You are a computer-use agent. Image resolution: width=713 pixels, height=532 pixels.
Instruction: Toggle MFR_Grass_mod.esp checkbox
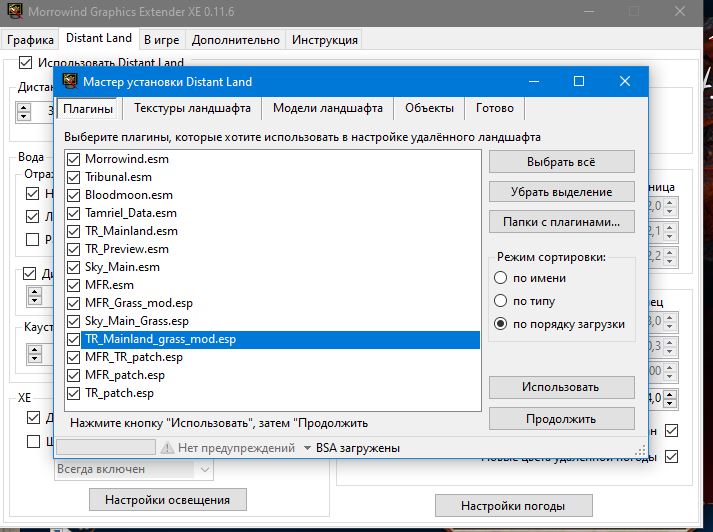[73, 303]
